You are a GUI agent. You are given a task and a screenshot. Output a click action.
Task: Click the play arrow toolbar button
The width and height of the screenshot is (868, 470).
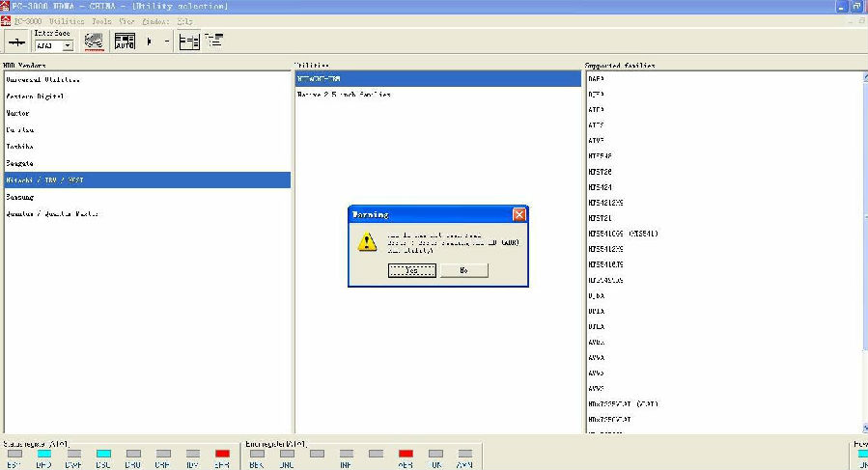coord(149,41)
